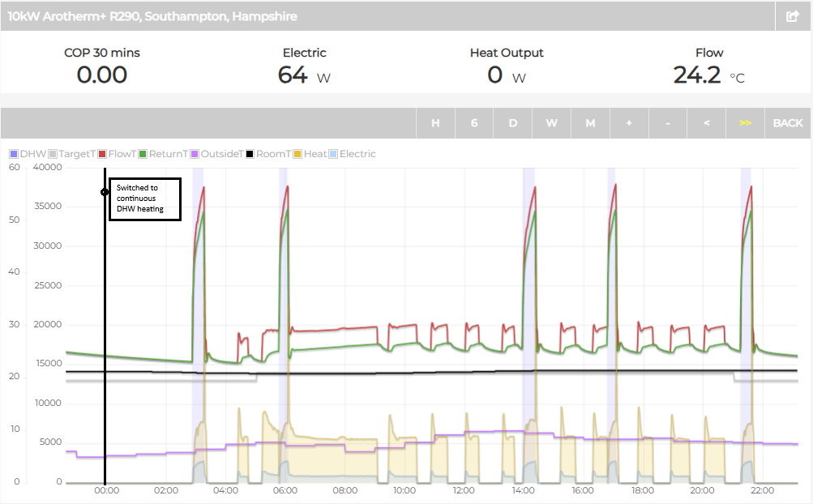Screen dimensions: 813x504
Task: Switch to the 6 hour view
Action: [x=474, y=123]
